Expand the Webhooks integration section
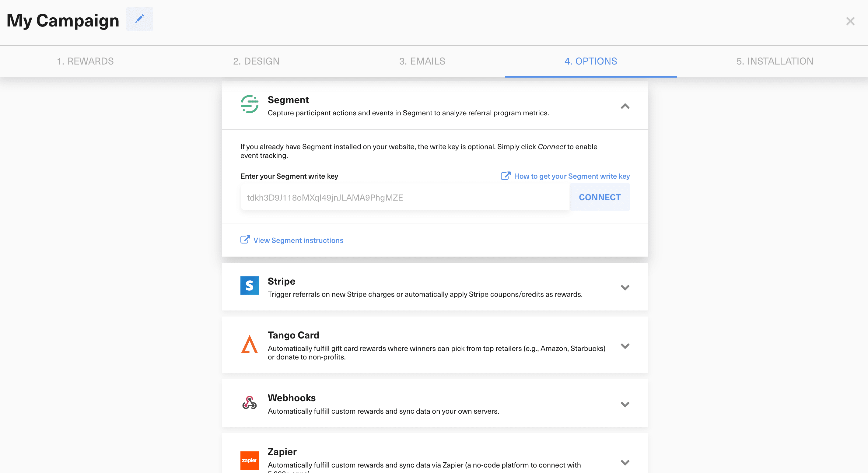868x473 pixels. [x=625, y=405]
